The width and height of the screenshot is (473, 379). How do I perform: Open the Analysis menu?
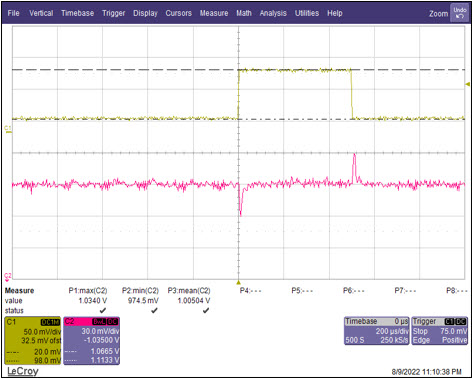click(x=273, y=13)
